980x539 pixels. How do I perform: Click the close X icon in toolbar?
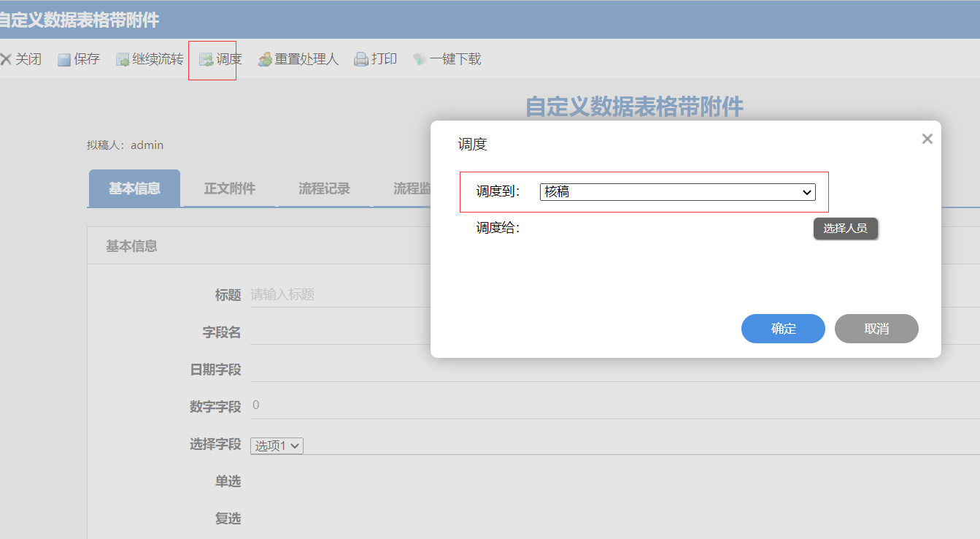6,59
